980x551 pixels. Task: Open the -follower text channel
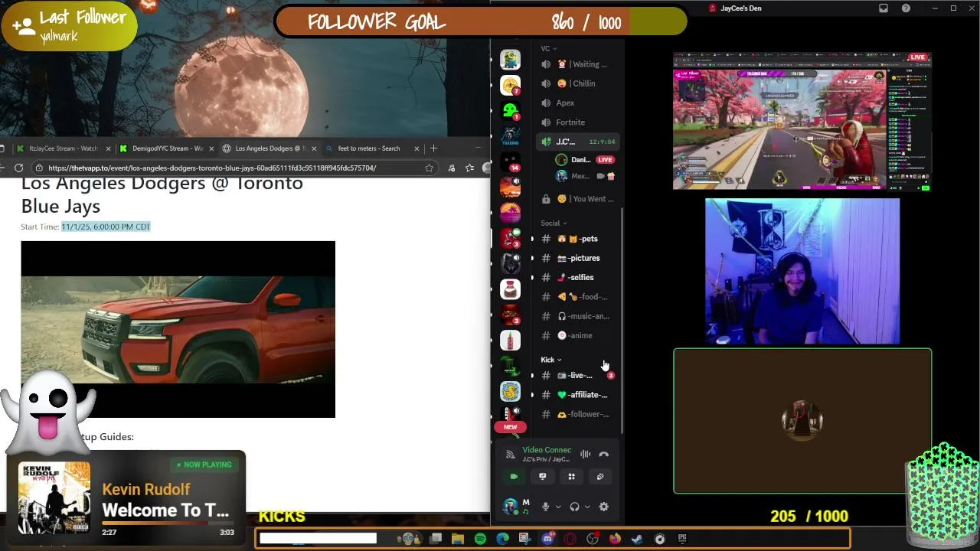point(578,414)
